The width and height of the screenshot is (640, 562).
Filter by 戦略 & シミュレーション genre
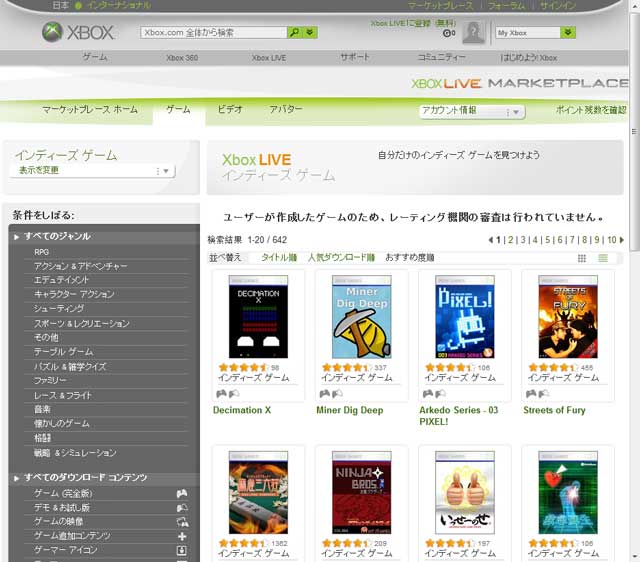pyautogui.click(x=76, y=453)
